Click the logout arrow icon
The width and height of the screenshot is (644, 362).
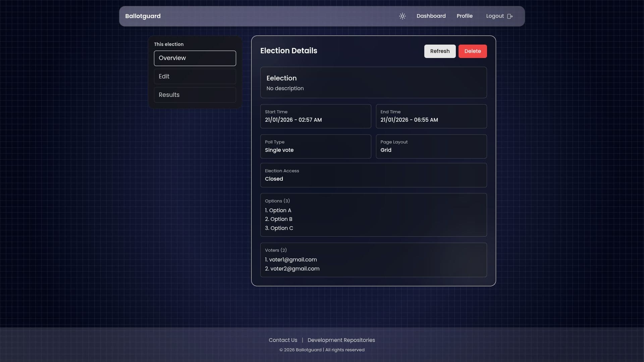coord(510,16)
